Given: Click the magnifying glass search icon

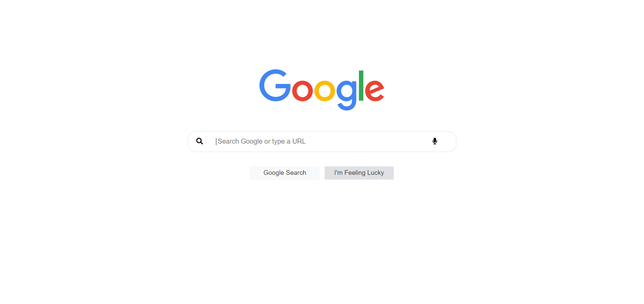Looking at the screenshot, I should [200, 141].
